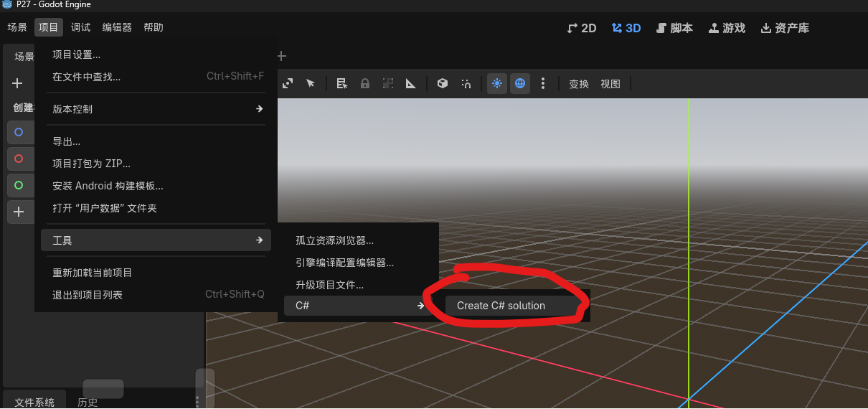Expand the 版本控制 submenu
Image resolution: width=868 pixels, height=409 pixels.
coord(156,109)
